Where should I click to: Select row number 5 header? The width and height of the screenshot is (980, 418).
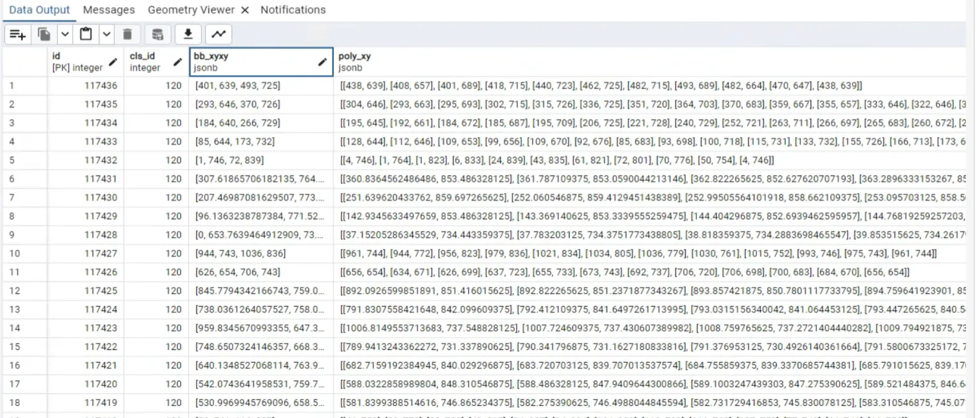25,160
